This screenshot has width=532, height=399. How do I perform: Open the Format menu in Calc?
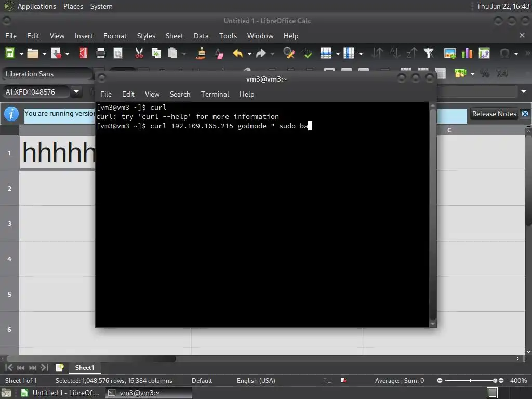click(x=115, y=36)
